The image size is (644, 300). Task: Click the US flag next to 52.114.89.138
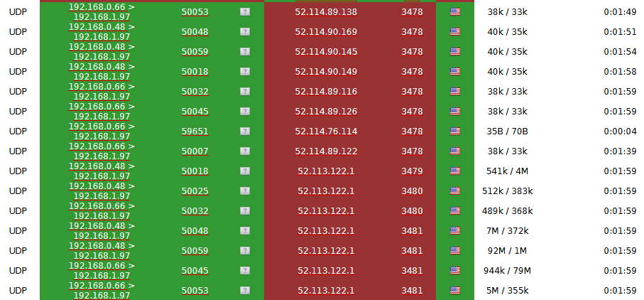pyautogui.click(x=454, y=12)
